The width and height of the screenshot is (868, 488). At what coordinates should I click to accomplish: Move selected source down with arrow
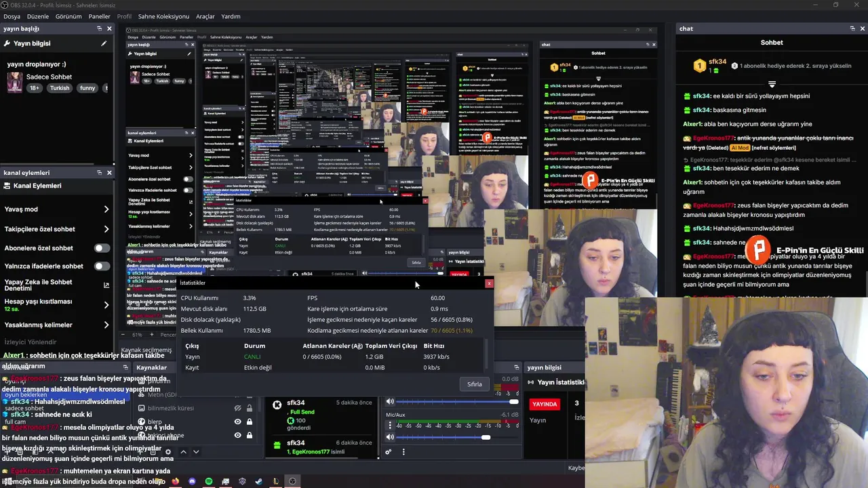[x=196, y=452]
